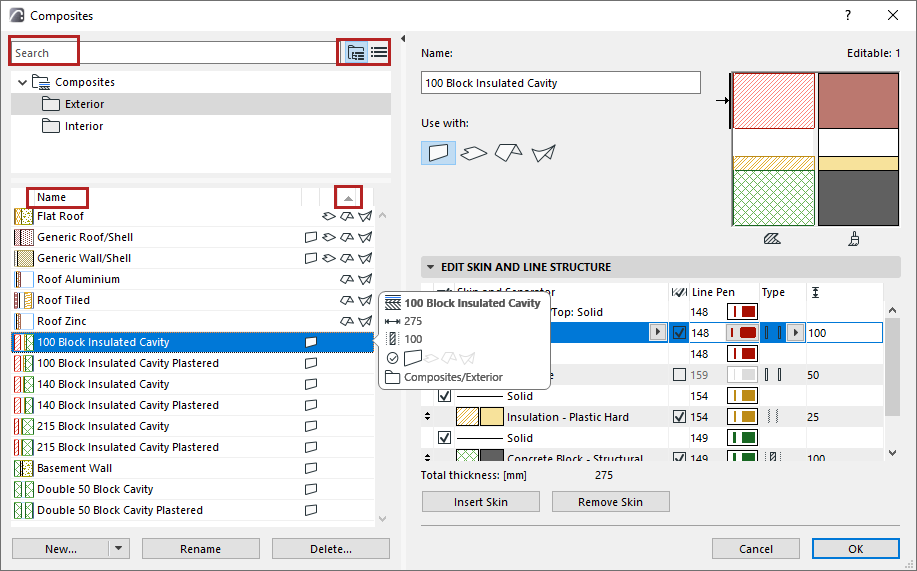917x571 pixels.
Task: Click the hatched fill preview of Insulation skin
Action: [467, 417]
